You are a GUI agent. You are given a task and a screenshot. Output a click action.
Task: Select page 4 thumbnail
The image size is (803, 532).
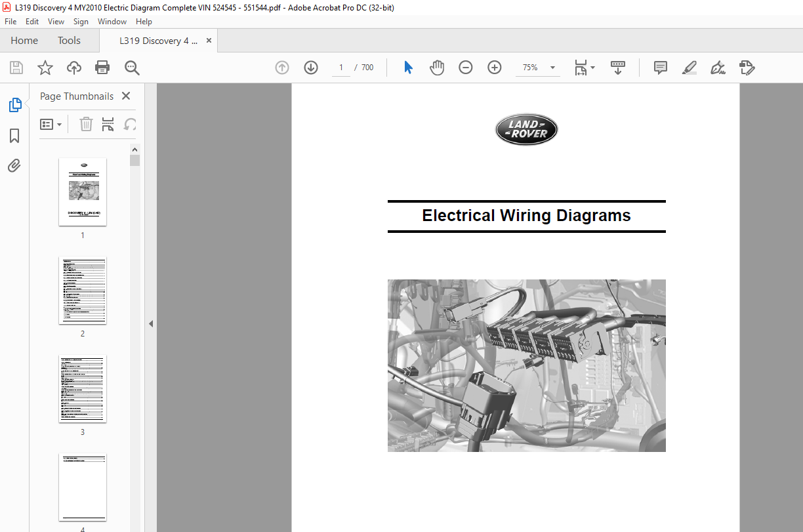click(83, 487)
